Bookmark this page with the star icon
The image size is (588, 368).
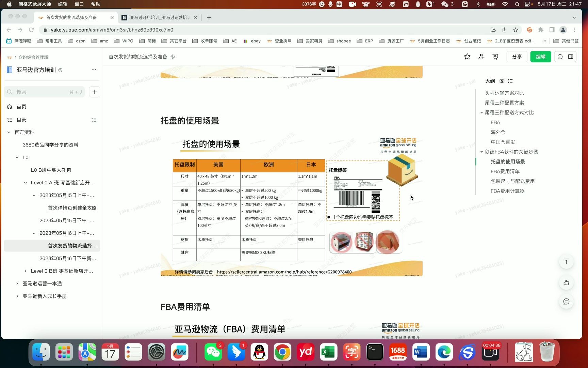point(516,30)
